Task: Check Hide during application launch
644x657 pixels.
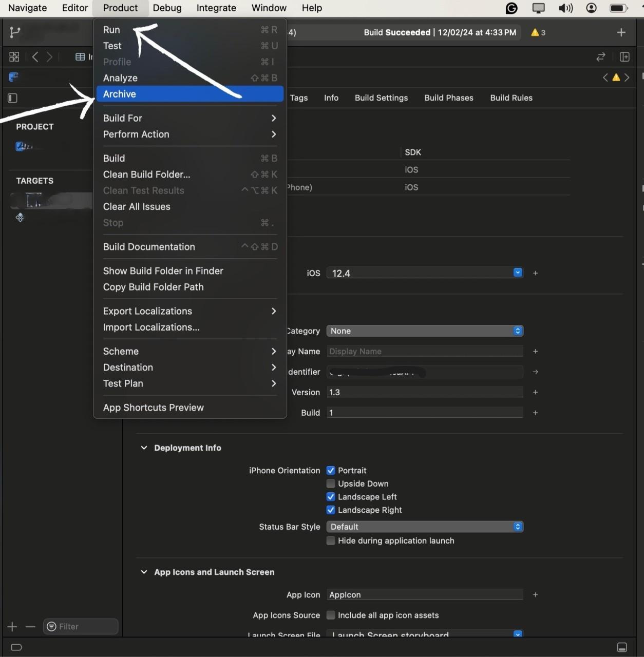Action: tap(331, 541)
